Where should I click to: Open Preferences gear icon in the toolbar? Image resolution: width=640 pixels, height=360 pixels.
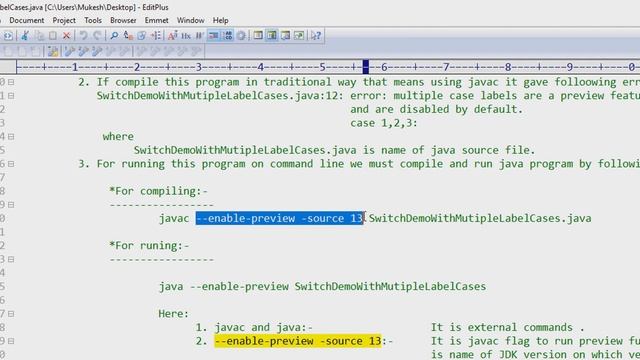[x=241, y=36]
